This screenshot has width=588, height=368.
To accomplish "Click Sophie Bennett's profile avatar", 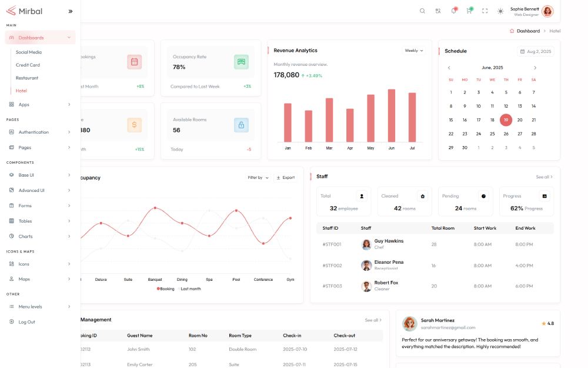I will (x=547, y=11).
